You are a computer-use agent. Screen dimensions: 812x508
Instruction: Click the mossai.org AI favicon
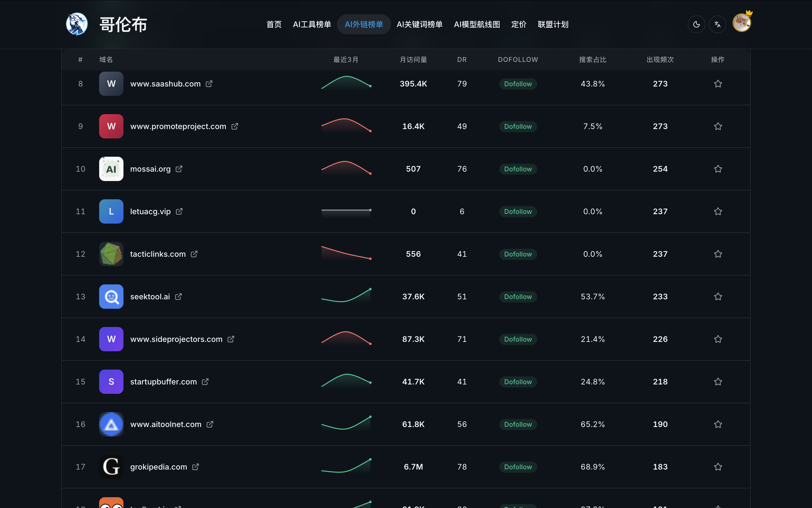click(x=111, y=169)
